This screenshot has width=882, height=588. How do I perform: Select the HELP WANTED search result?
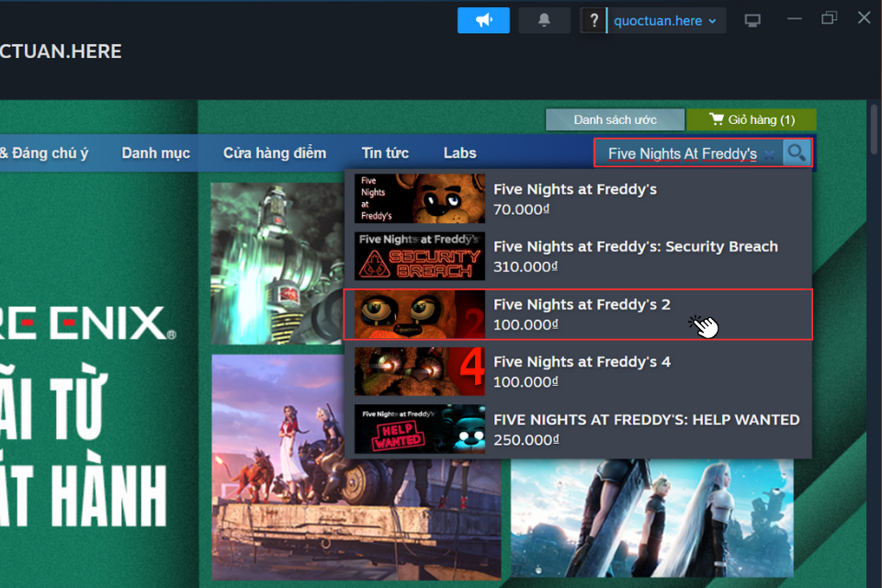click(x=578, y=429)
